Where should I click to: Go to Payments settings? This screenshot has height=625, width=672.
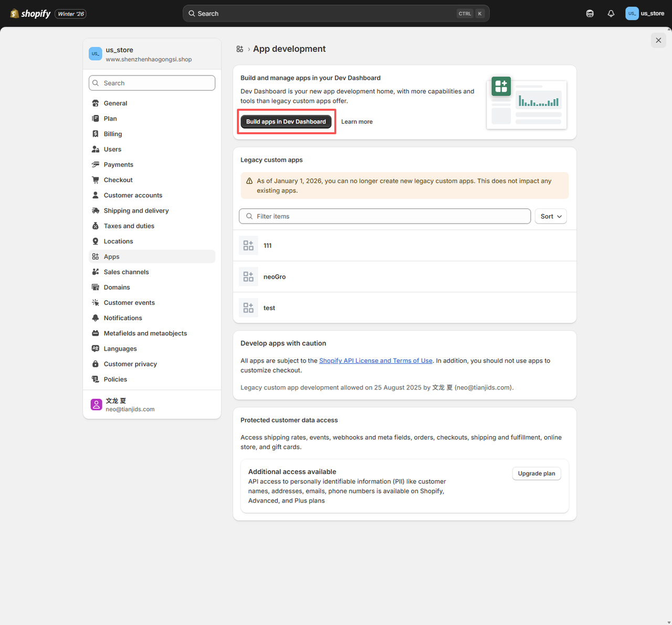point(118,165)
